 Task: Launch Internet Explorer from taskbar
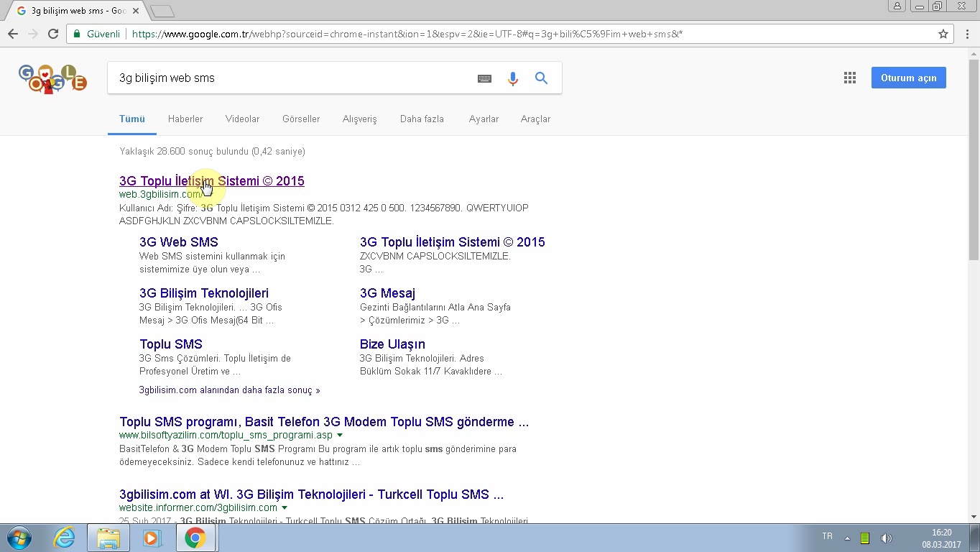[x=64, y=538]
